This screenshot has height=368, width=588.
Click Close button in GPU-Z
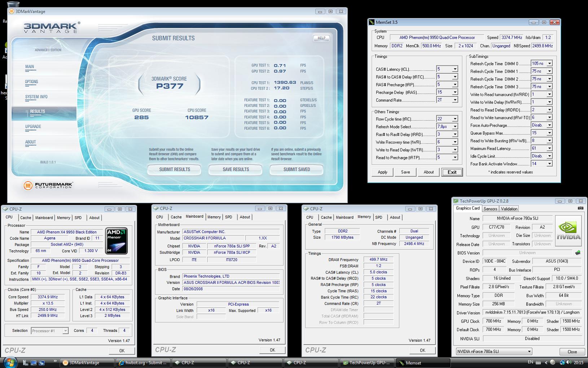click(572, 352)
